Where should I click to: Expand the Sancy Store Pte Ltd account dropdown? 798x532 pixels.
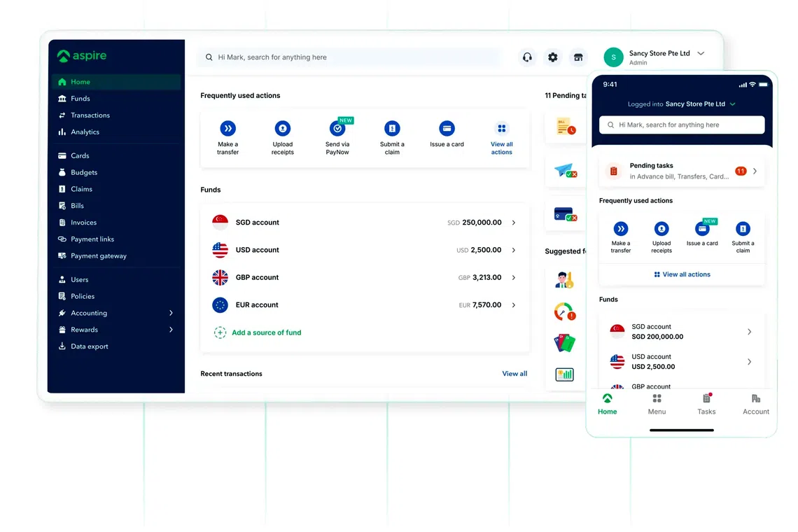(x=701, y=54)
